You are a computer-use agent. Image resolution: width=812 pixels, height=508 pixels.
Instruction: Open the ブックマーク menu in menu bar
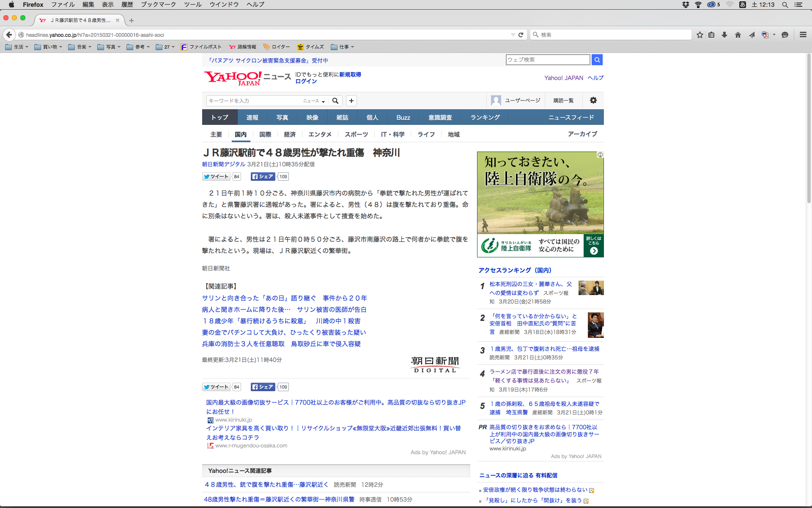tap(158, 4)
